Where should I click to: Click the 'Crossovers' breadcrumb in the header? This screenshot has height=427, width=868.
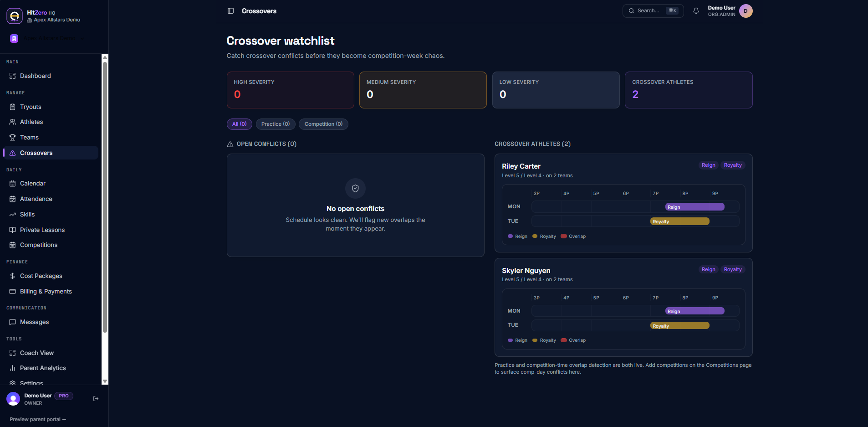pyautogui.click(x=259, y=11)
